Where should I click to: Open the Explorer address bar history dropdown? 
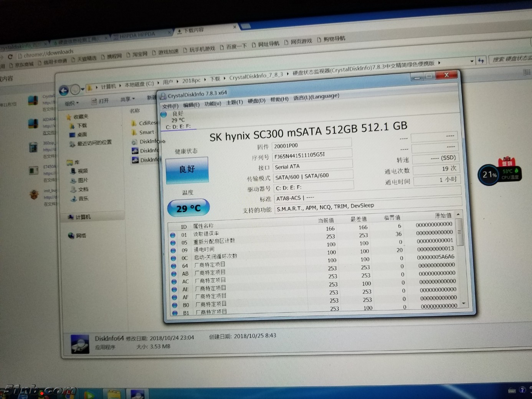pos(472,61)
